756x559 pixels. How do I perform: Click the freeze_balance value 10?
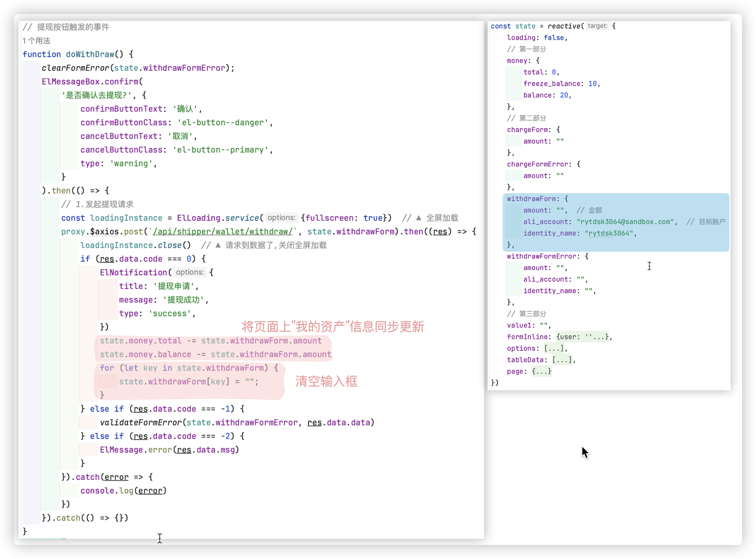tap(592, 84)
